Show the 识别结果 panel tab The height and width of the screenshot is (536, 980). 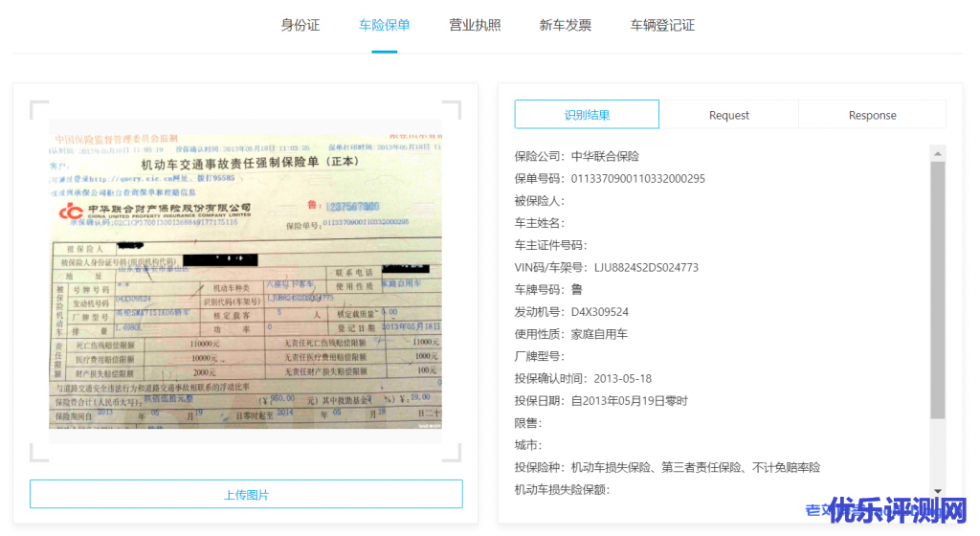click(587, 114)
